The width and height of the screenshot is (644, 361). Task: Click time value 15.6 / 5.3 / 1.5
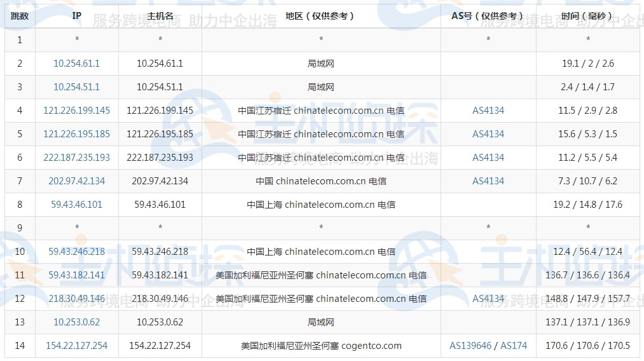588,134
